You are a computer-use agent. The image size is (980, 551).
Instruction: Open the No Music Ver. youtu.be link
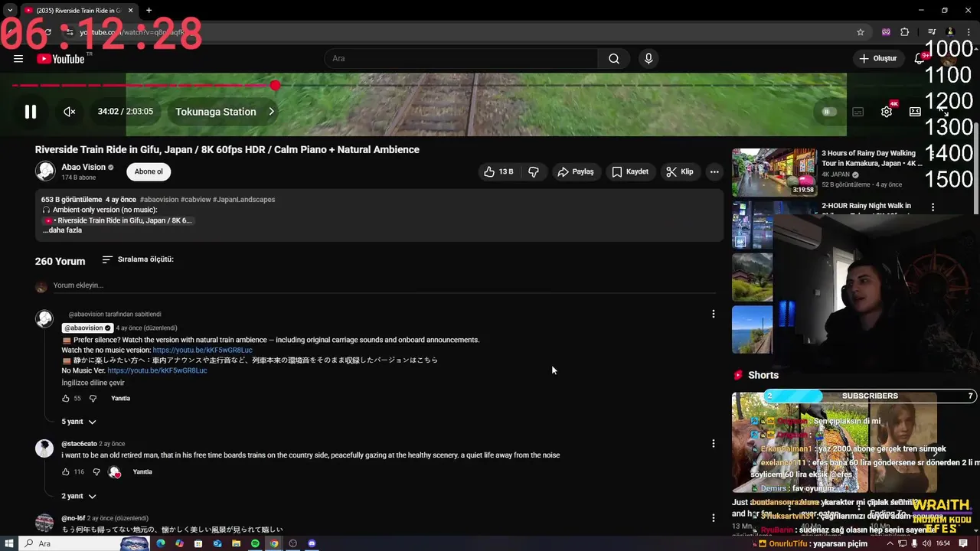pos(157,370)
